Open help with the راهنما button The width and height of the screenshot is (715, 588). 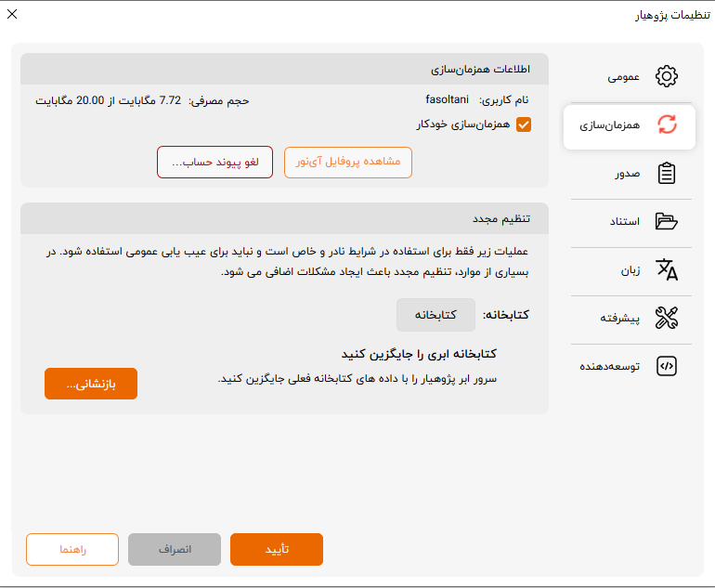pos(72,549)
